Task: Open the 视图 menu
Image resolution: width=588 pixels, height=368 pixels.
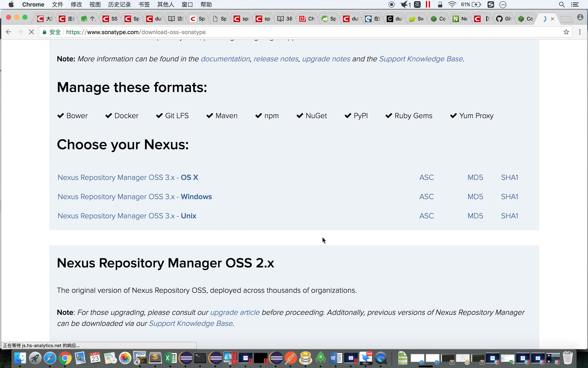Action: click(95, 4)
